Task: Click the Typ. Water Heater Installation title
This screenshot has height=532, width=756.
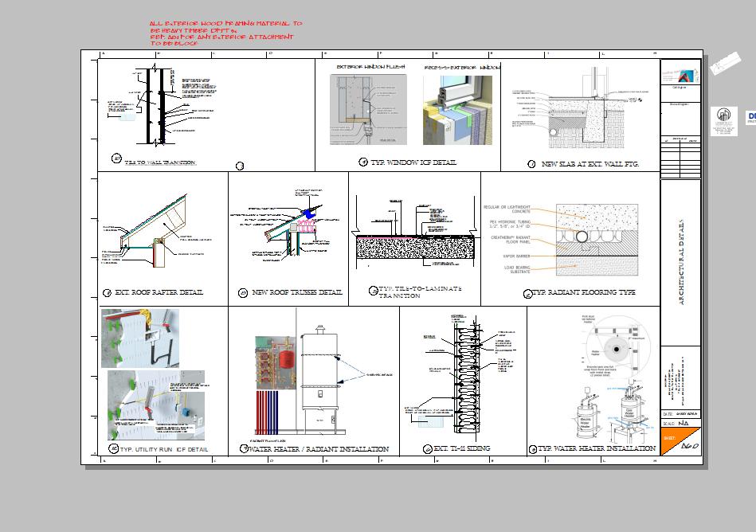Action: [x=597, y=449]
